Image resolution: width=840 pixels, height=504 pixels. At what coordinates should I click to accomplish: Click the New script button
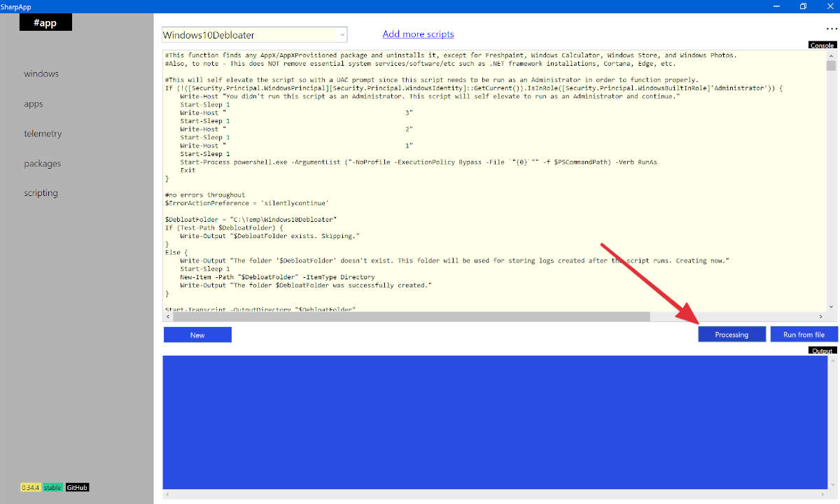[197, 335]
